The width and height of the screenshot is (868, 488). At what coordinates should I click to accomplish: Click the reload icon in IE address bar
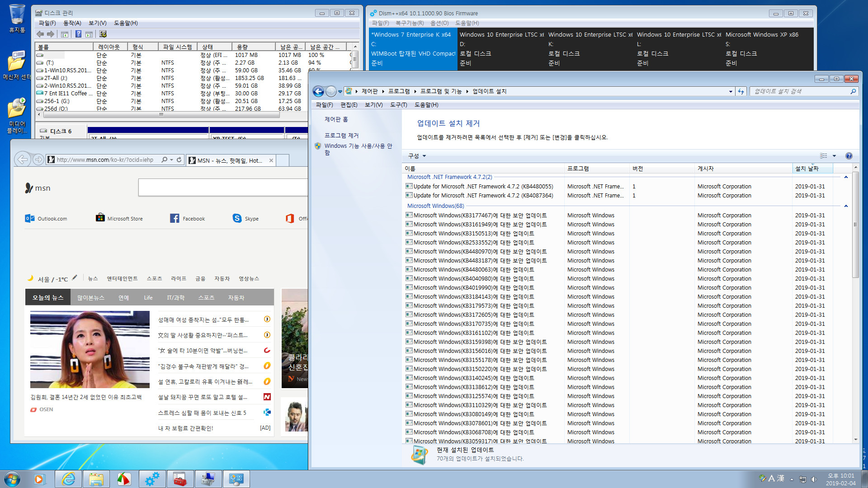point(179,160)
